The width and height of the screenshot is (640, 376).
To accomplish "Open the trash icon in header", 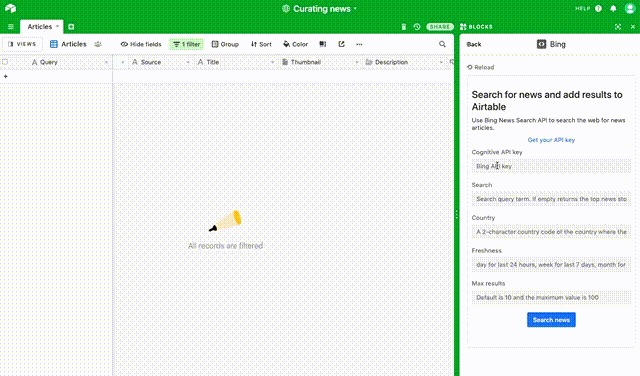I will [404, 27].
